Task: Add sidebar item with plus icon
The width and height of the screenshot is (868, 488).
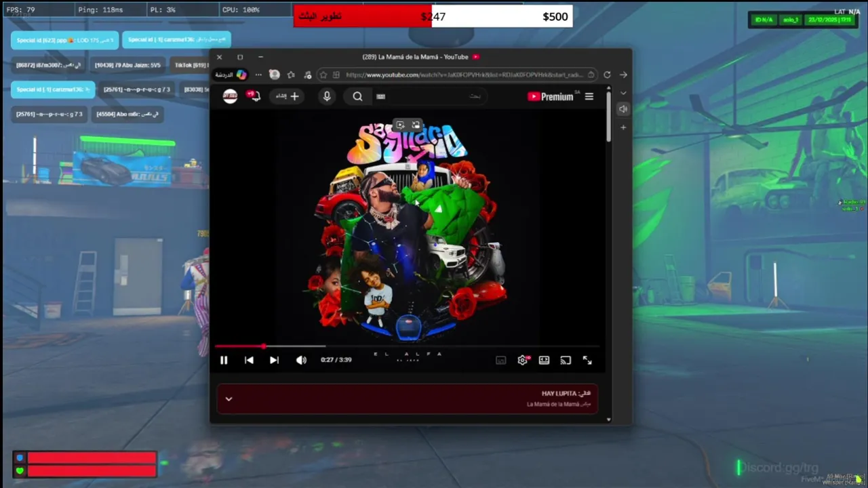Action: [x=623, y=127]
